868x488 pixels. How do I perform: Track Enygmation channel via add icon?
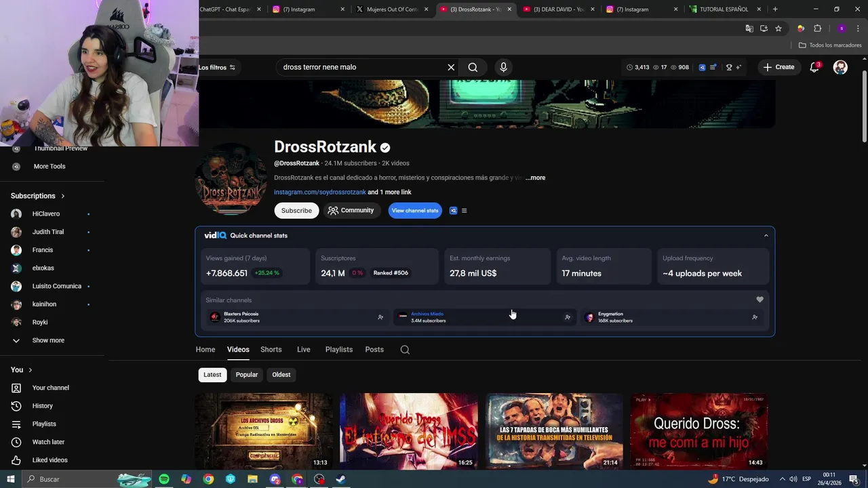755,317
